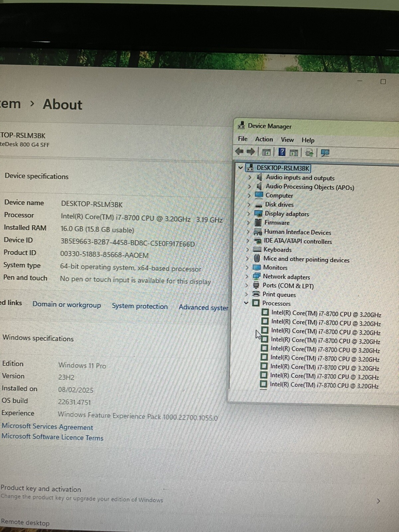Click the Forward arrow in Device Manager toolbar
The image size is (399, 532).
251,152
